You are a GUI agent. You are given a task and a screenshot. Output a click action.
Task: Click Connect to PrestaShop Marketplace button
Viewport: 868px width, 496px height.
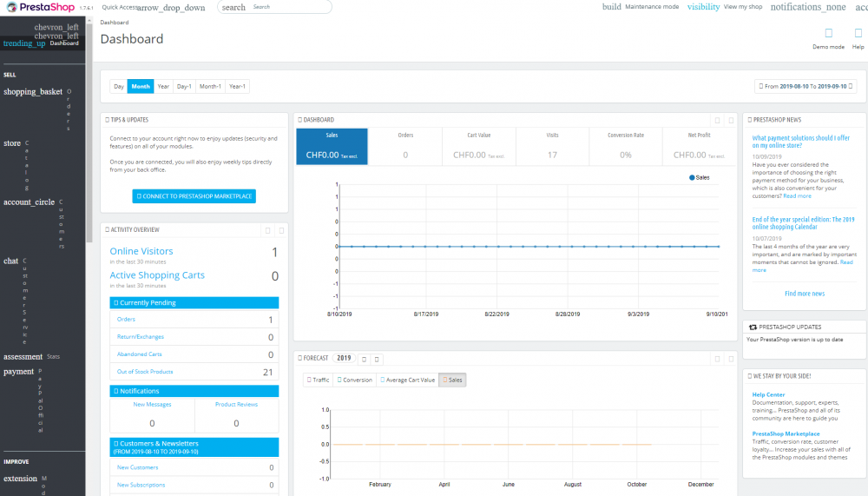[x=194, y=196]
